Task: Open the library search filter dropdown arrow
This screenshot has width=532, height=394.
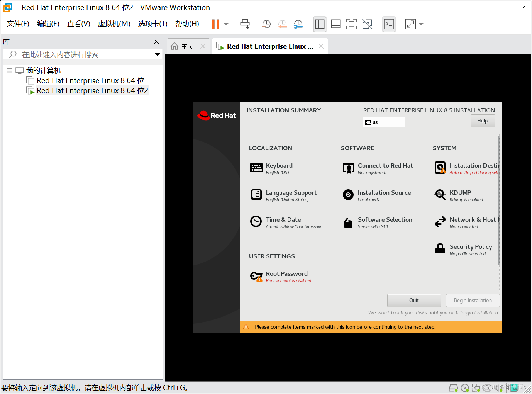Action: 158,54
